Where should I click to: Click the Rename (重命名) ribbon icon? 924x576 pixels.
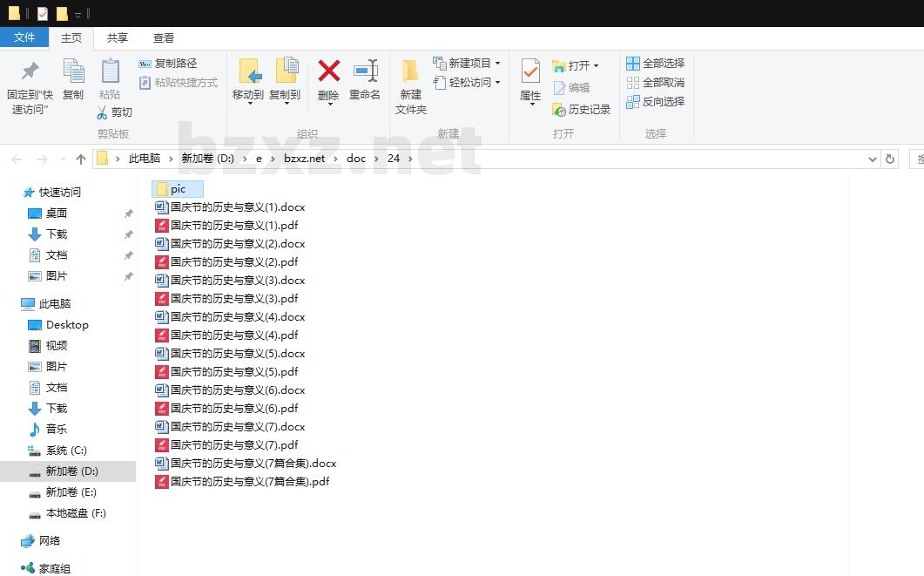365,71
